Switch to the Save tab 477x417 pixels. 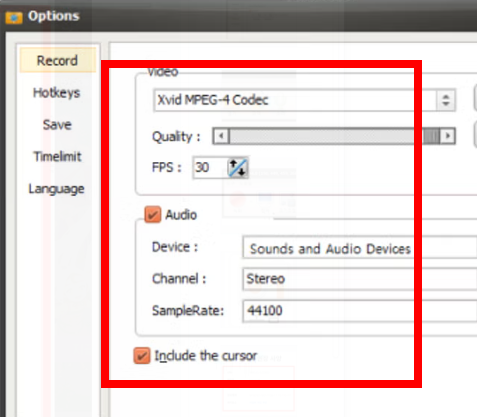click(57, 125)
